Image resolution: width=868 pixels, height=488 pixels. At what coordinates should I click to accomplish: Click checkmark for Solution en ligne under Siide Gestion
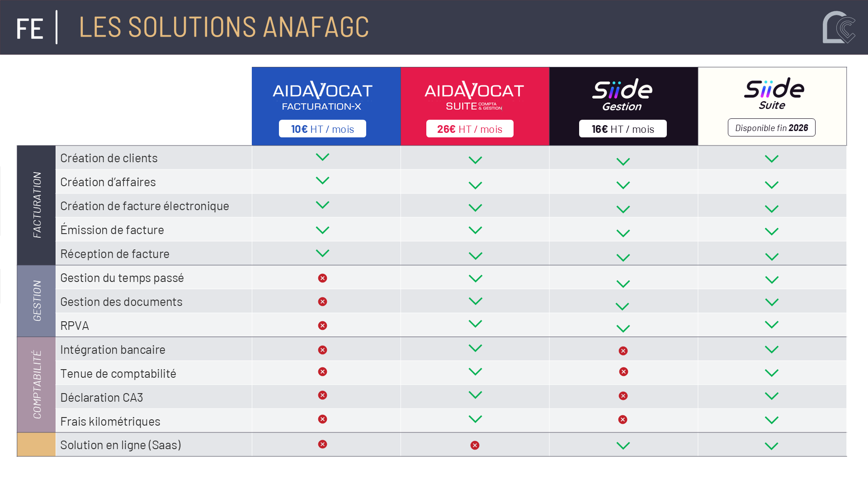623,446
